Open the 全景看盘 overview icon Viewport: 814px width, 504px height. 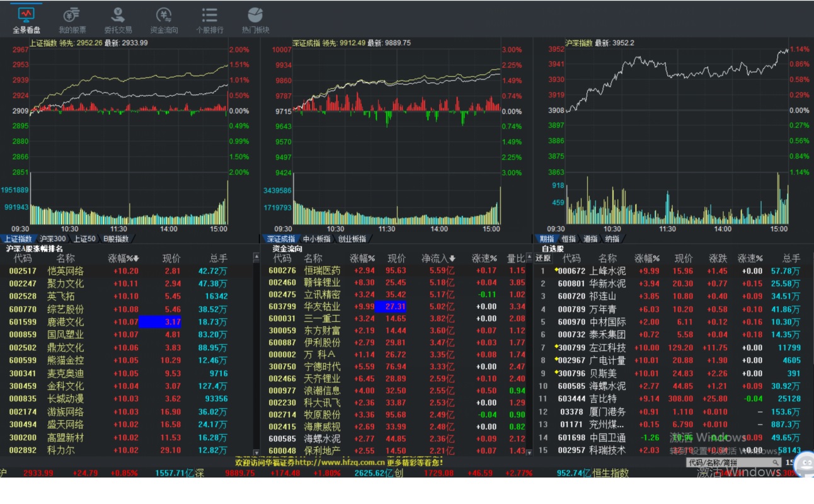click(x=26, y=20)
